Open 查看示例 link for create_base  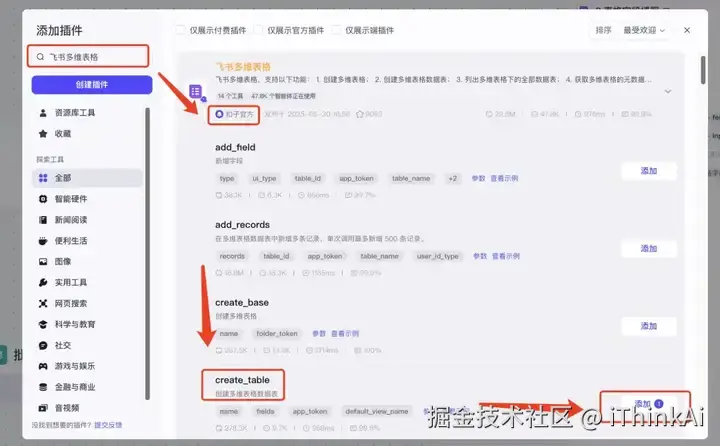tap(345, 333)
